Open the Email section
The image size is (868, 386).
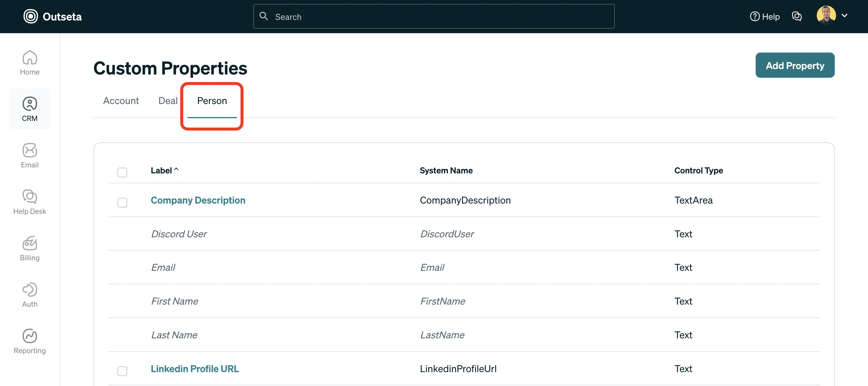30,155
